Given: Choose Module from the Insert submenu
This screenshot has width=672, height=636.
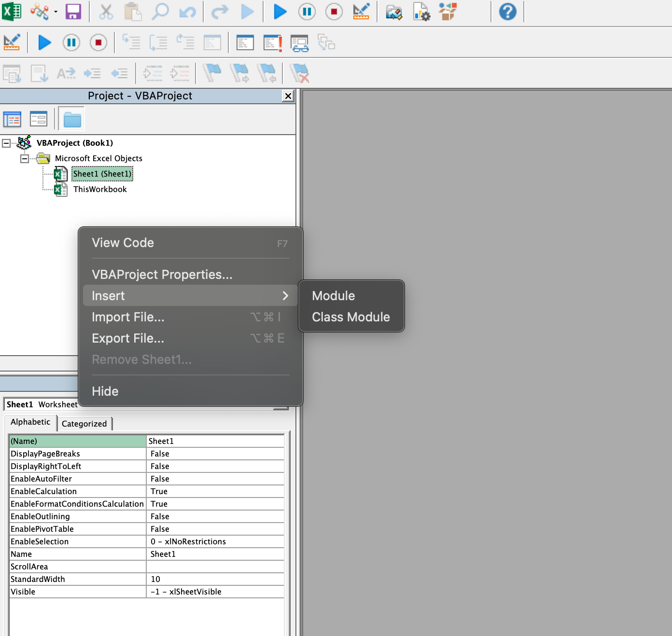Looking at the screenshot, I should 333,295.
